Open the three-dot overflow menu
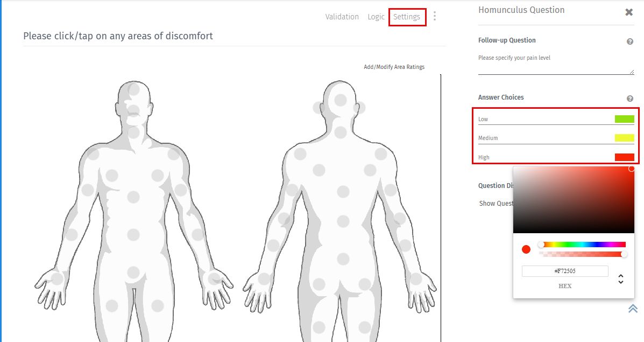644x342 pixels. click(x=434, y=16)
